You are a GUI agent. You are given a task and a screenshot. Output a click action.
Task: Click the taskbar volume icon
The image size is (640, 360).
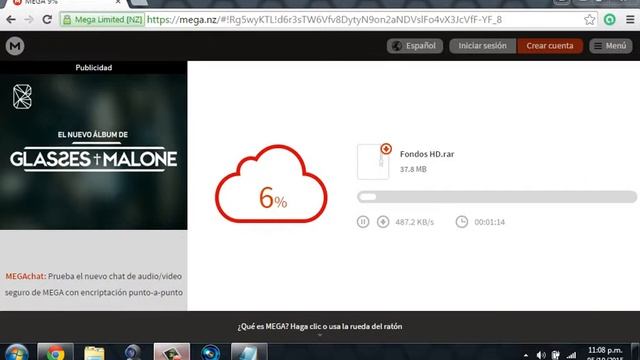pos(541,355)
